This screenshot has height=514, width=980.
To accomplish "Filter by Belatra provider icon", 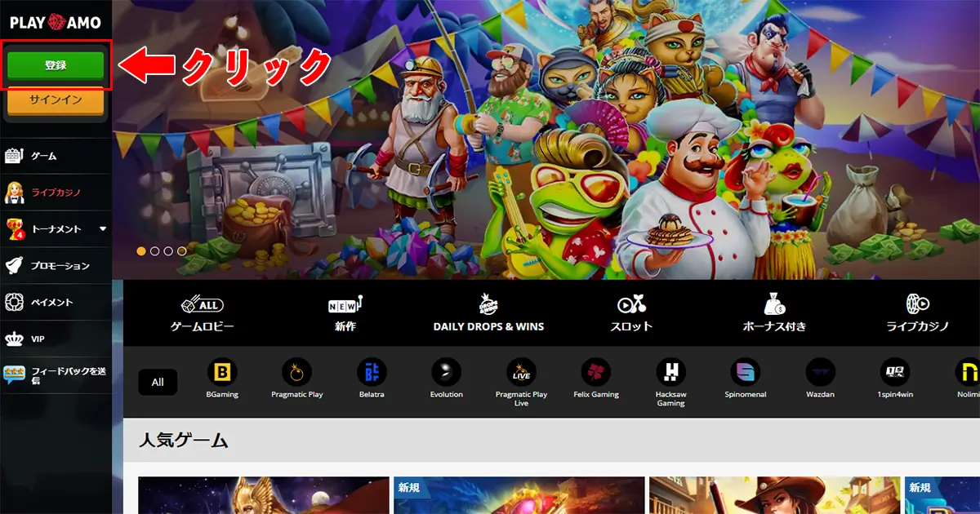I will [x=372, y=373].
